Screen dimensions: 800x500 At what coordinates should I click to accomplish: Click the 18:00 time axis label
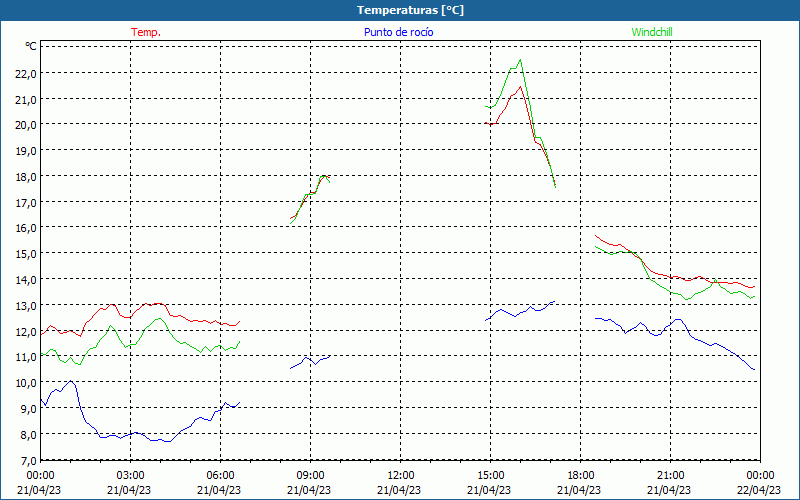(x=580, y=475)
